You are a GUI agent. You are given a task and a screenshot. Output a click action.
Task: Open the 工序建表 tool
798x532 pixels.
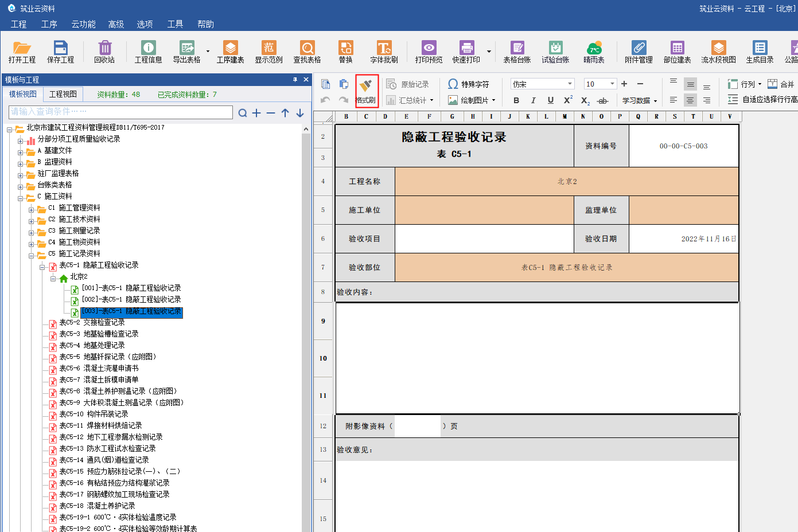pyautogui.click(x=231, y=52)
